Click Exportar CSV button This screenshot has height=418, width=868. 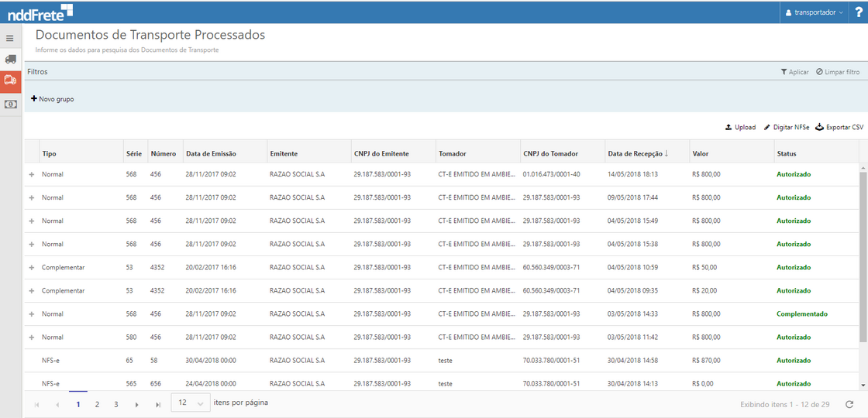click(839, 127)
